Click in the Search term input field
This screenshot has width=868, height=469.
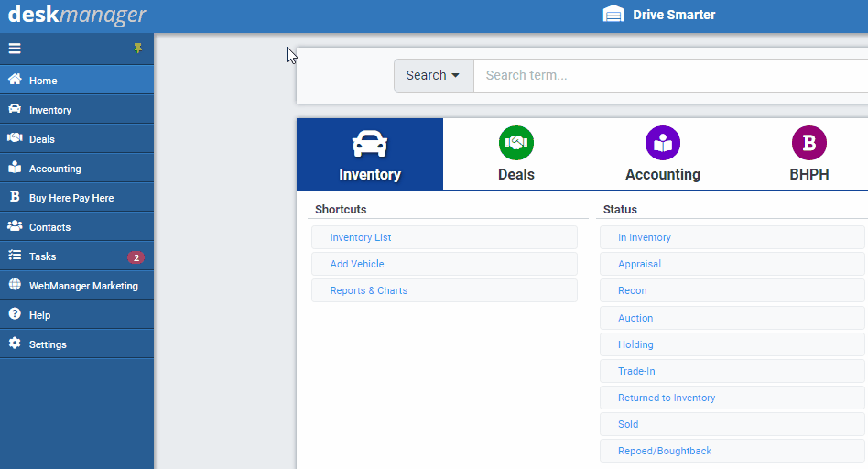tap(668, 75)
